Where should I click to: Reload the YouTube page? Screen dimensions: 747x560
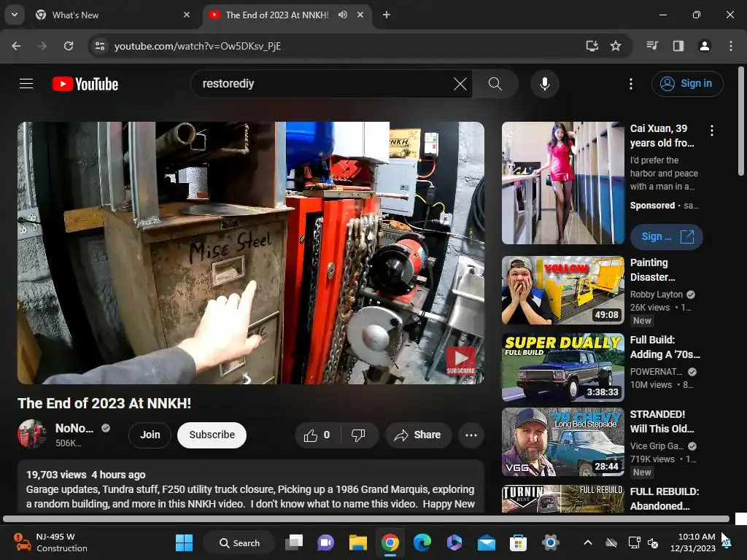coord(69,46)
